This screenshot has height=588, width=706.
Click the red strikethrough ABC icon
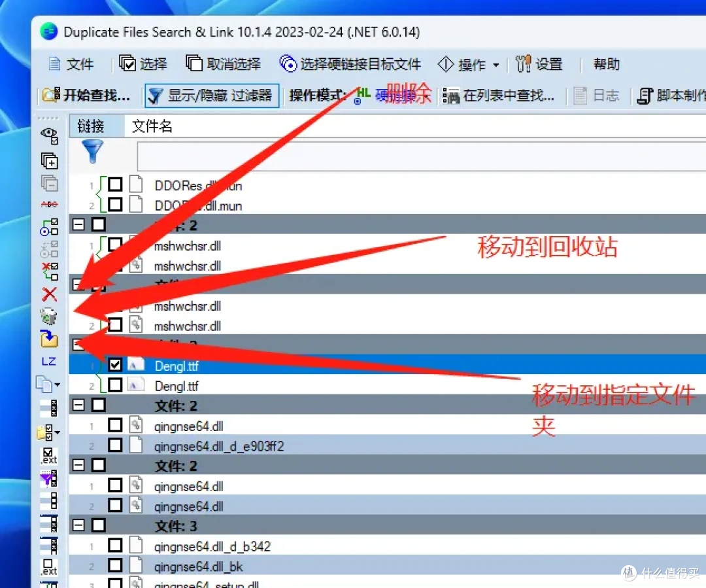click(x=49, y=204)
